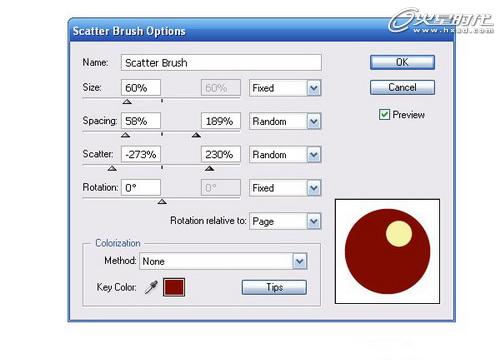Click the Scatter minimum slider handle

pos(112,168)
